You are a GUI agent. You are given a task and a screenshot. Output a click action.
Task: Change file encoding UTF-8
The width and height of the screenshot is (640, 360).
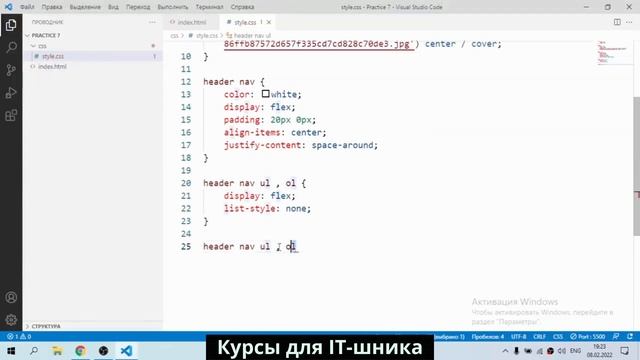(x=518, y=337)
